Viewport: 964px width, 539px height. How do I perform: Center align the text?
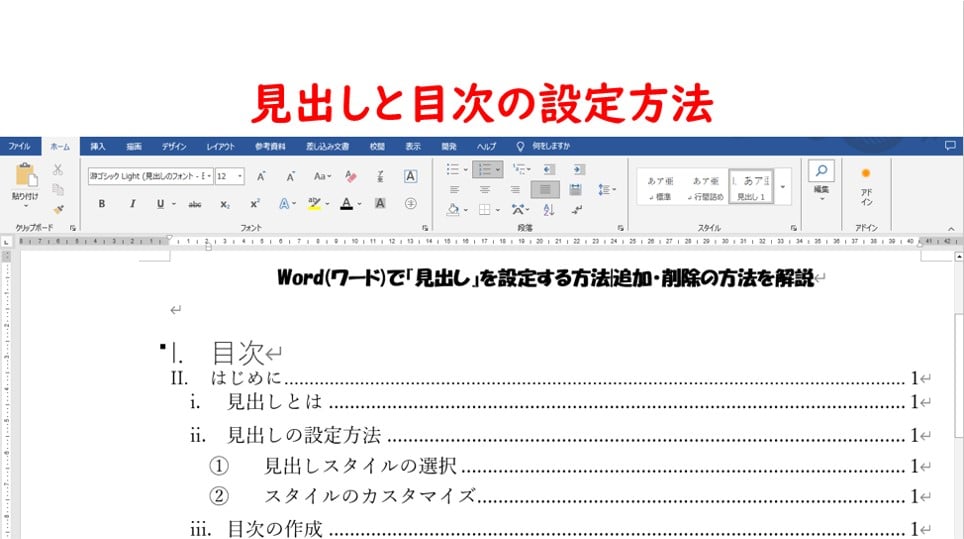pos(484,190)
